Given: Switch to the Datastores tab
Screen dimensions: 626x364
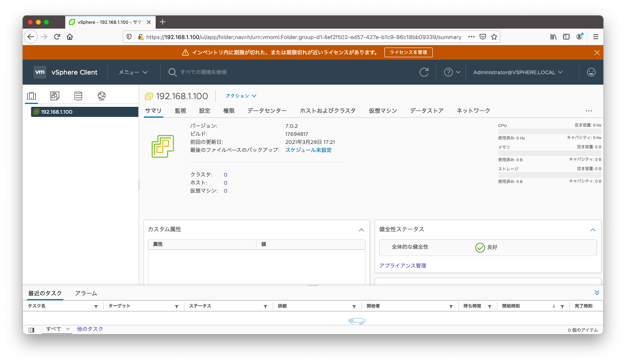Looking at the screenshot, I should (427, 110).
